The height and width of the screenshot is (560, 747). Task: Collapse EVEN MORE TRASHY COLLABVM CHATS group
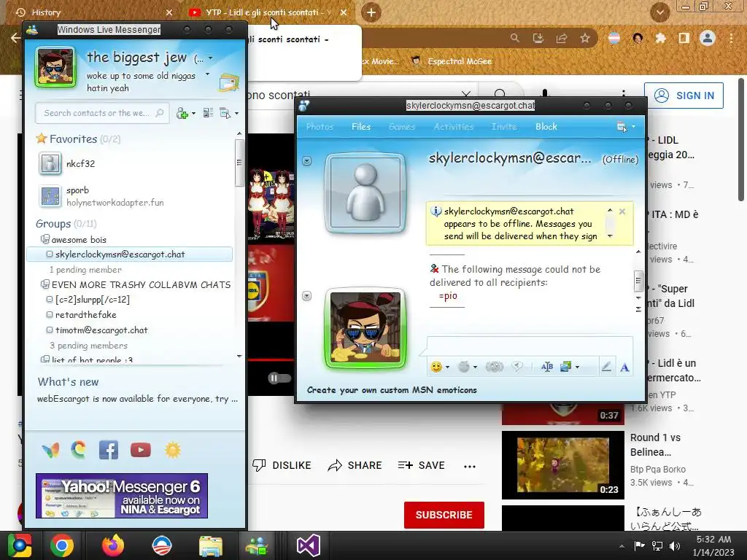(x=44, y=284)
